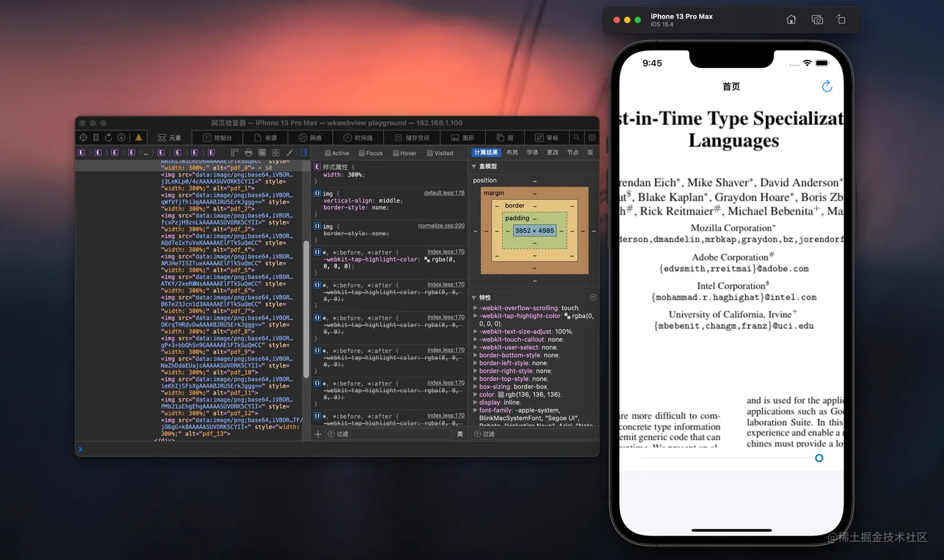Viewport: 944px width, 560px height.
Task: Switch to the 网络 tab
Action: coord(310,137)
